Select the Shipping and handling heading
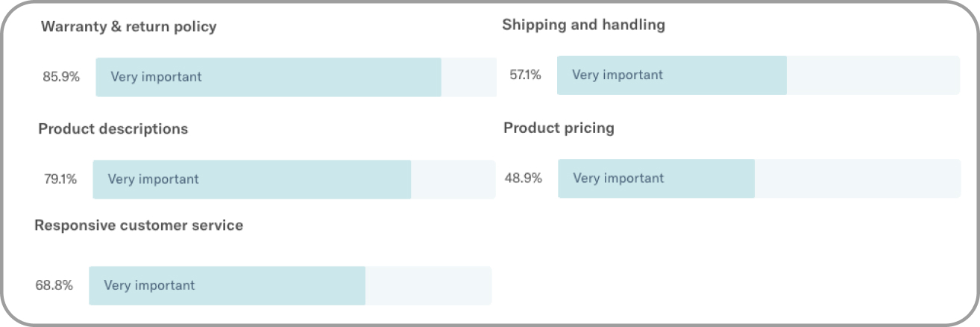The height and width of the screenshot is (327, 980). pyautogui.click(x=583, y=25)
